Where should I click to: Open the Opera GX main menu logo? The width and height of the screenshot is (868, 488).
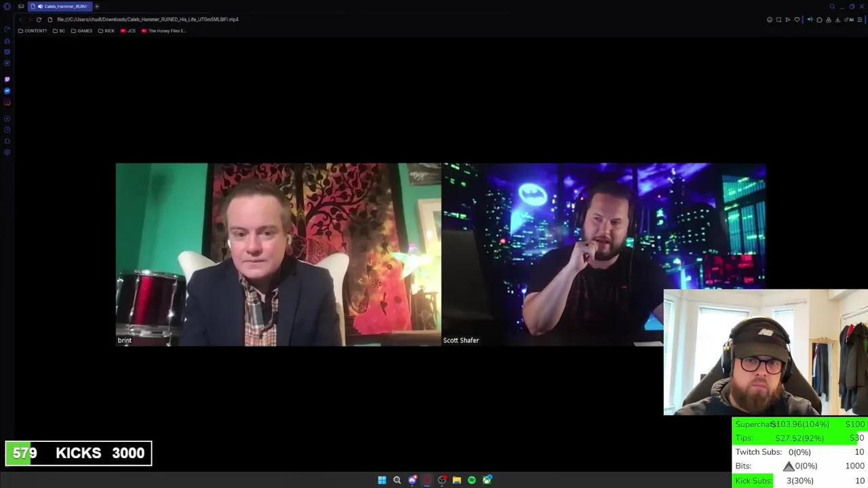click(7, 6)
